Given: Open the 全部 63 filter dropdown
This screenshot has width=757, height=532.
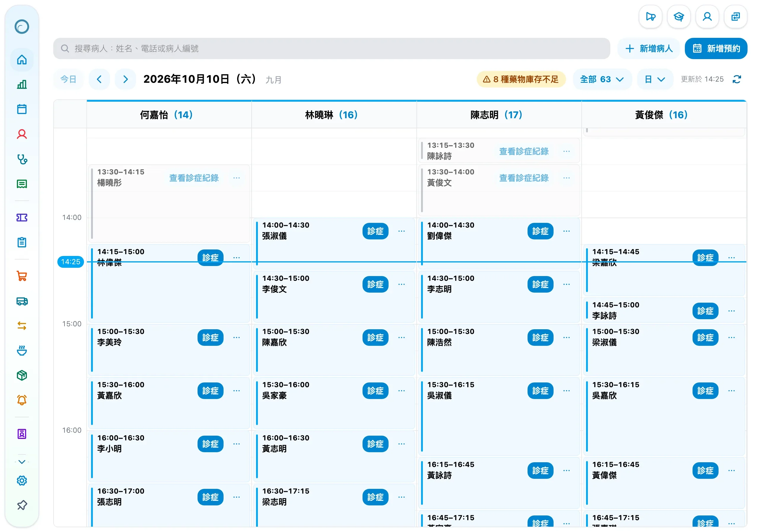Looking at the screenshot, I should pyautogui.click(x=602, y=80).
